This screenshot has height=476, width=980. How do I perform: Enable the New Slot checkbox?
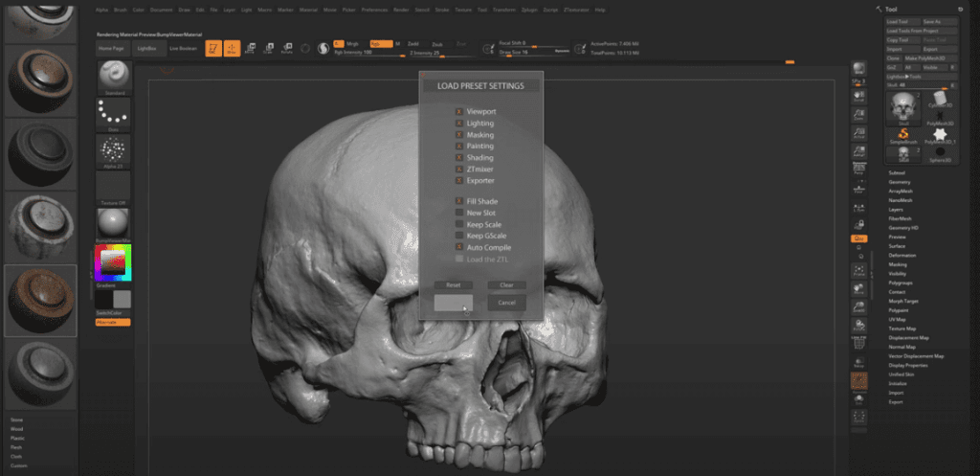tap(459, 213)
